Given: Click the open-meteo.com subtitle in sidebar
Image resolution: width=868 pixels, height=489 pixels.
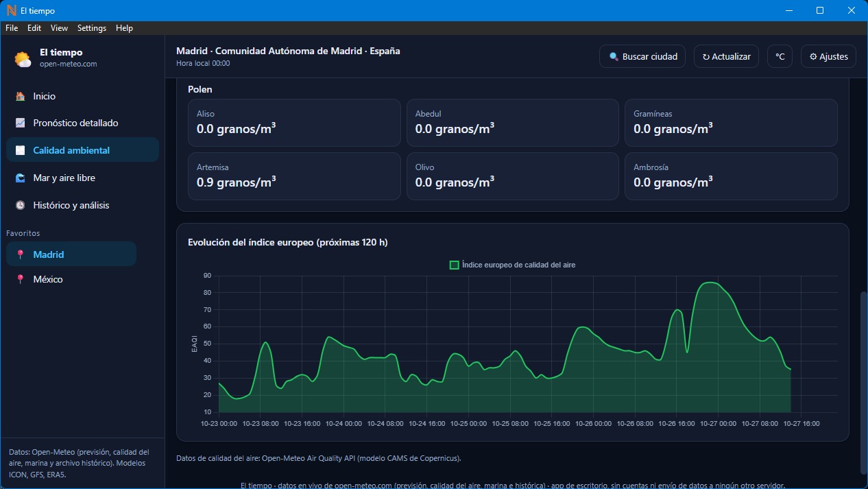Looking at the screenshot, I should coord(69,64).
